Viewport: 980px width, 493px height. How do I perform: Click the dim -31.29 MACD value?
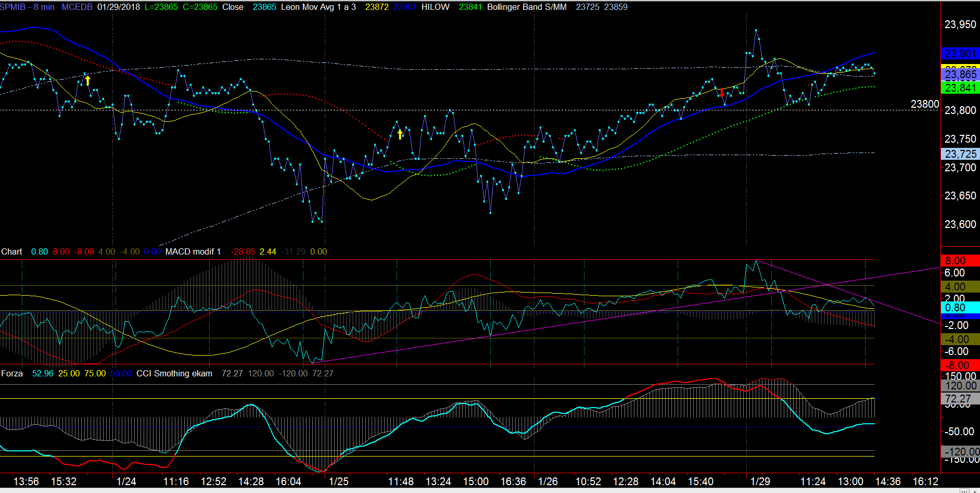(294, 252)
